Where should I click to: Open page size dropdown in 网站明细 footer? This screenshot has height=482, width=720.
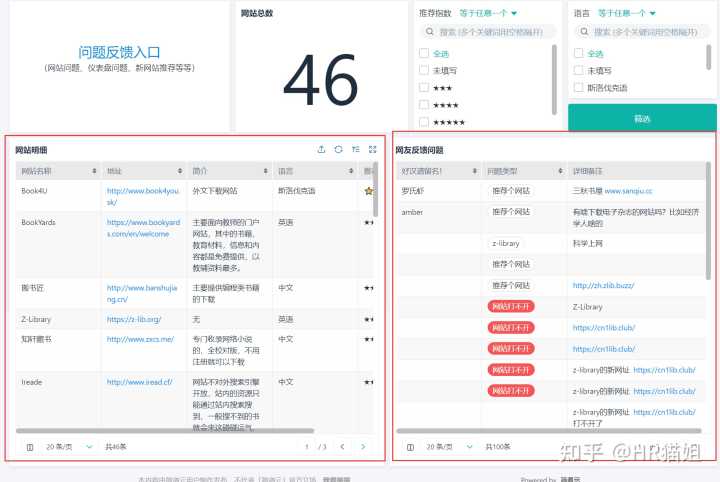click(x=69, y=447)
